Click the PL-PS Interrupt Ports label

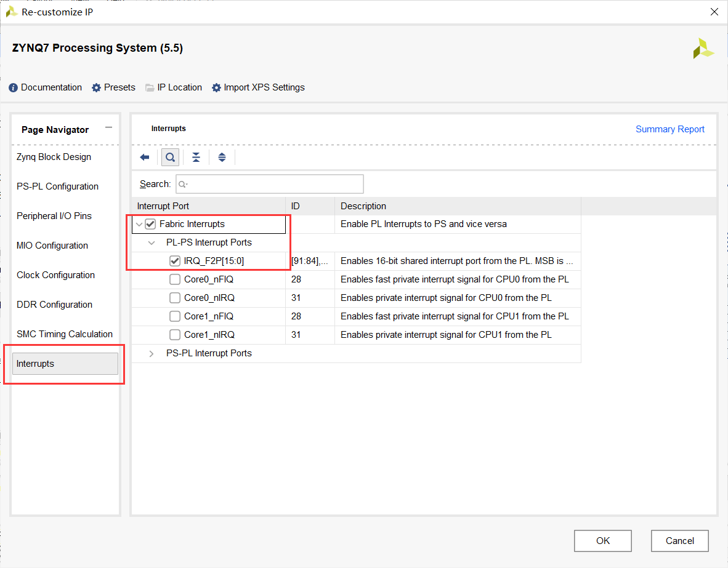[x=209, y=242]
